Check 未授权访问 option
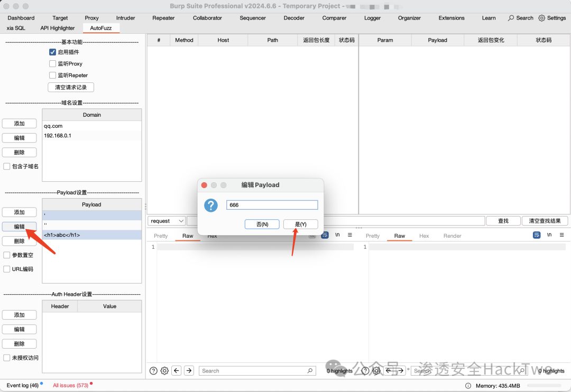This screenshot has height=392, width=571. point(6,358)
